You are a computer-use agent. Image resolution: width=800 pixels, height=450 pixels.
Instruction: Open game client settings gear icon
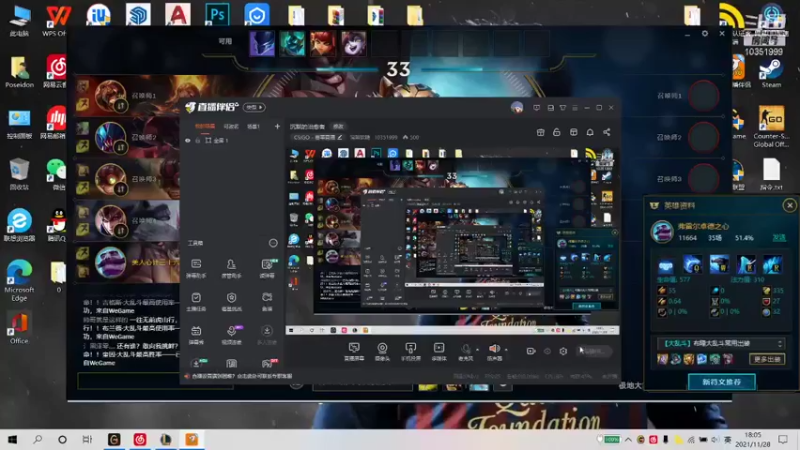[x=705, y=34]
